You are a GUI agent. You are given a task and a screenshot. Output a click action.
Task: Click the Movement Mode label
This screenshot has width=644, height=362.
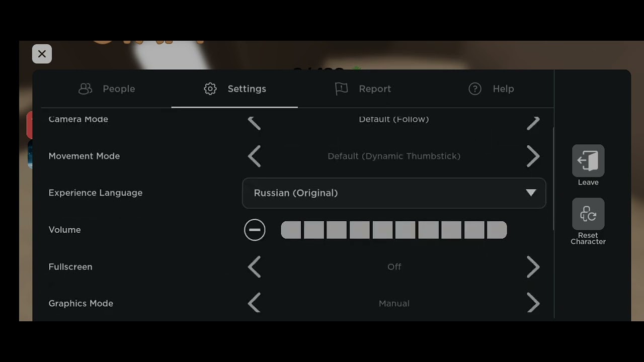84,156
